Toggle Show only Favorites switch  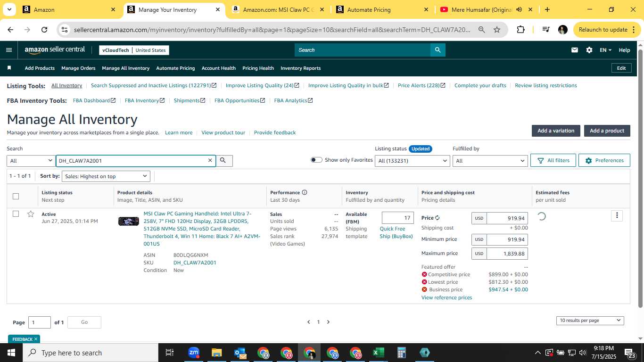pos(316,160)
